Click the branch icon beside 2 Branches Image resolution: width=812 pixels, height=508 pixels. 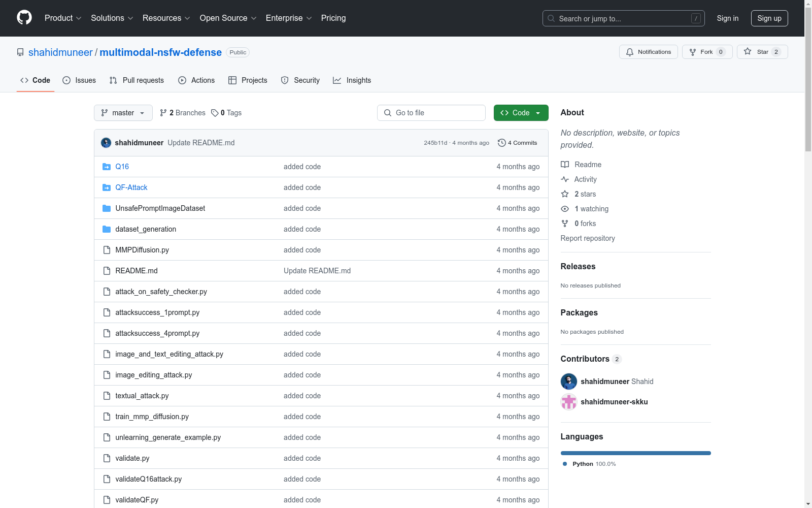163,113
